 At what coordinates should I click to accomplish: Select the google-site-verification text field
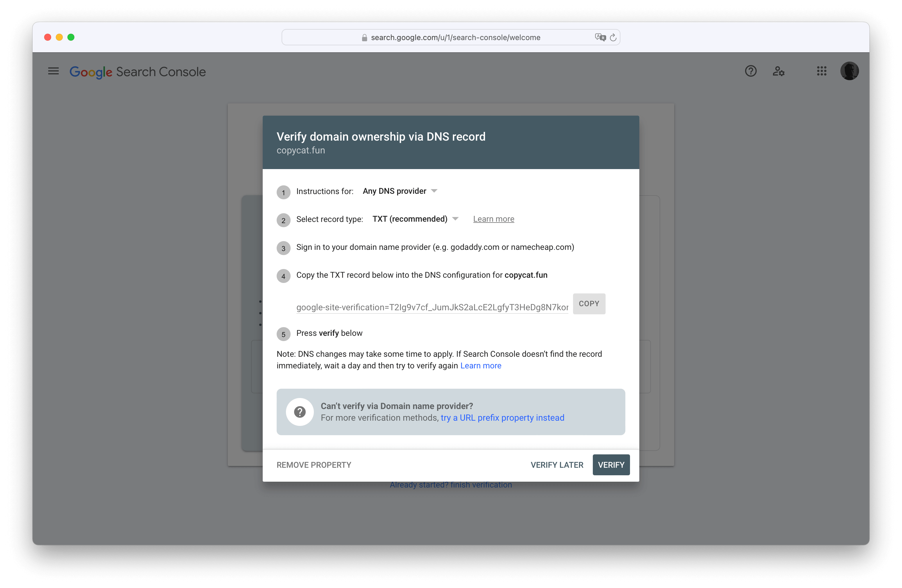coord(432,307)
